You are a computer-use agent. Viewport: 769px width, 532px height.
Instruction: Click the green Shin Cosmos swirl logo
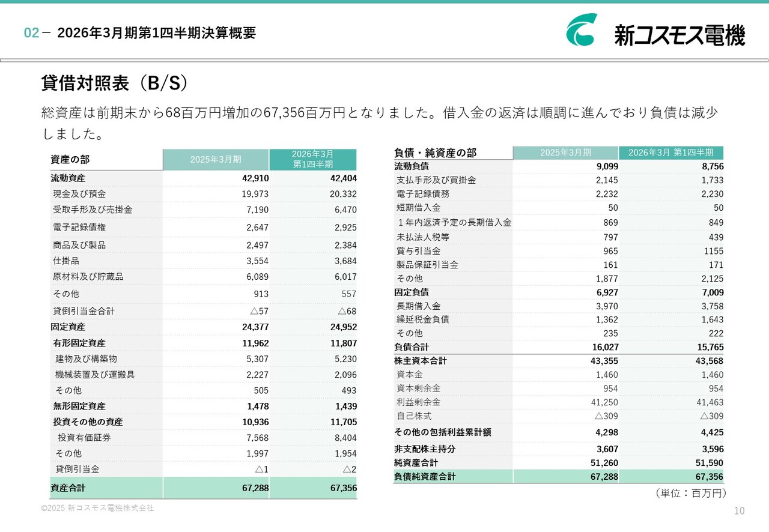coord(582,30)
